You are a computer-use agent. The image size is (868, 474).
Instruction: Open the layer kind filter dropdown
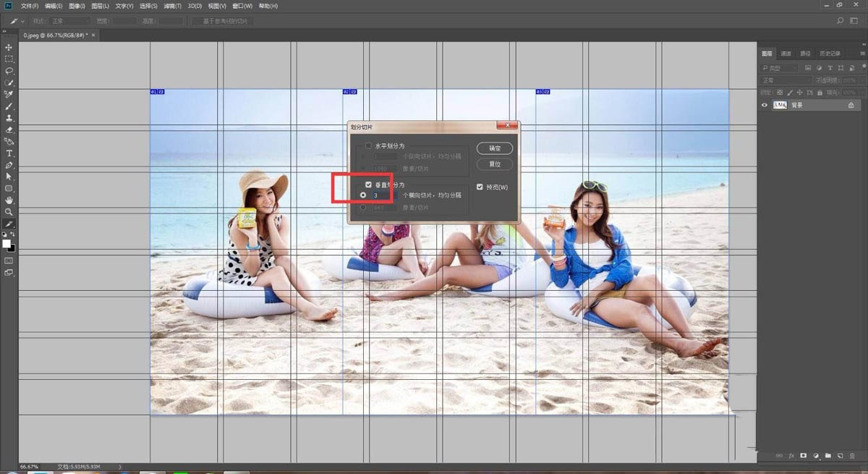[x=780, y=68]
